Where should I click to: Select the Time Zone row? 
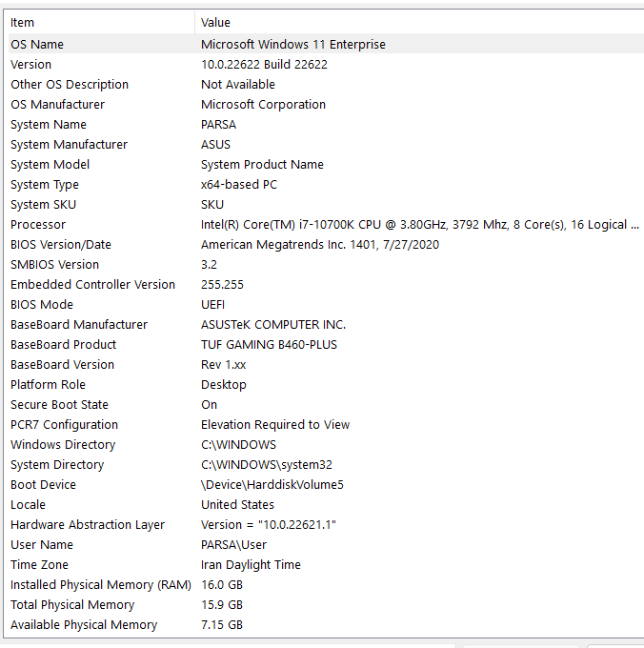point(326,565)
